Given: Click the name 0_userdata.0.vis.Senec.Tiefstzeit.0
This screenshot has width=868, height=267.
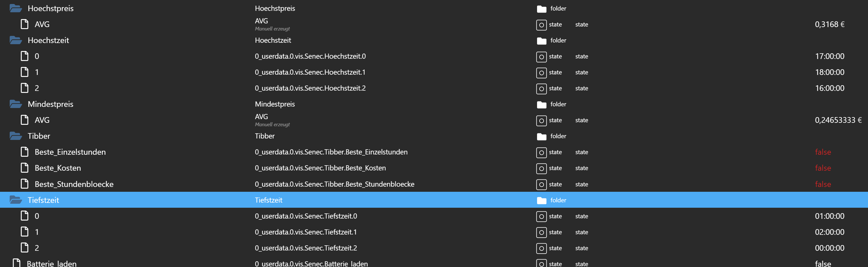Looking at the screenshot, I should 306,216.
